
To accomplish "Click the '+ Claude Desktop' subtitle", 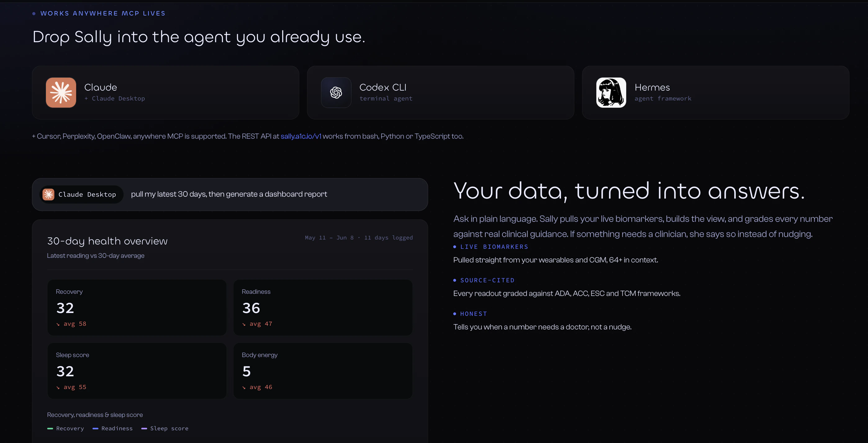I will tap(115, 98).
